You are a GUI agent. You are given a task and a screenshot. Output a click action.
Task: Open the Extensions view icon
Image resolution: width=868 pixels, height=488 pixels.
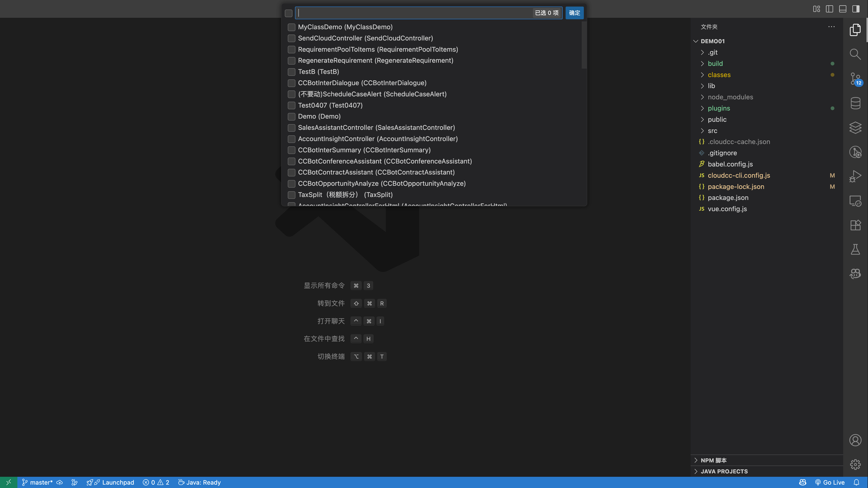coord(855,225)
